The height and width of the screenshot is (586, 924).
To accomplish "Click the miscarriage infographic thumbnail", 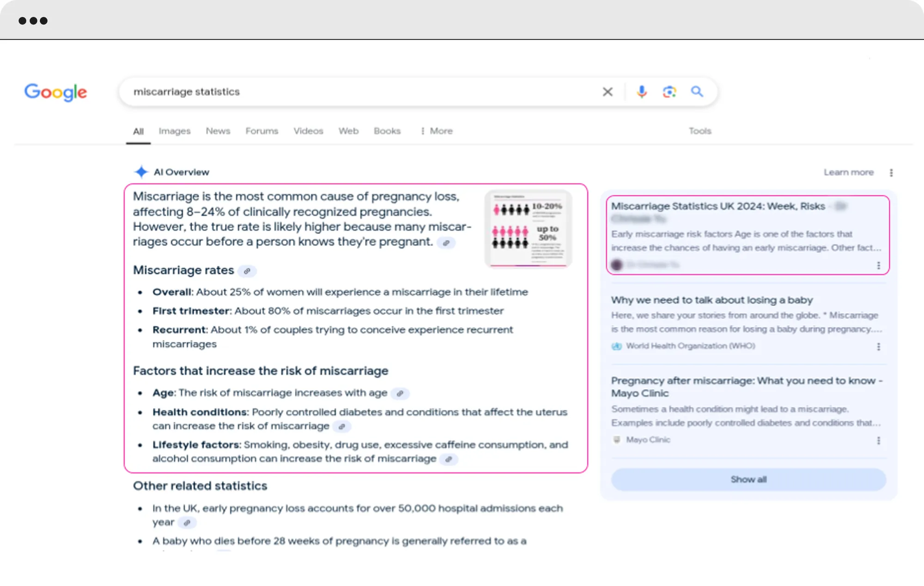I will (x=528, y=229).
